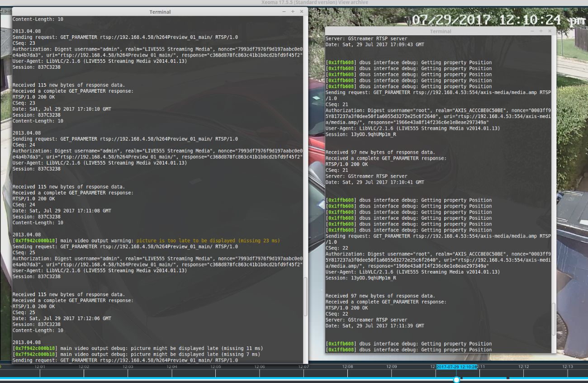
Task: Close the right Terminal window
Action: click(x=550, y=31)
